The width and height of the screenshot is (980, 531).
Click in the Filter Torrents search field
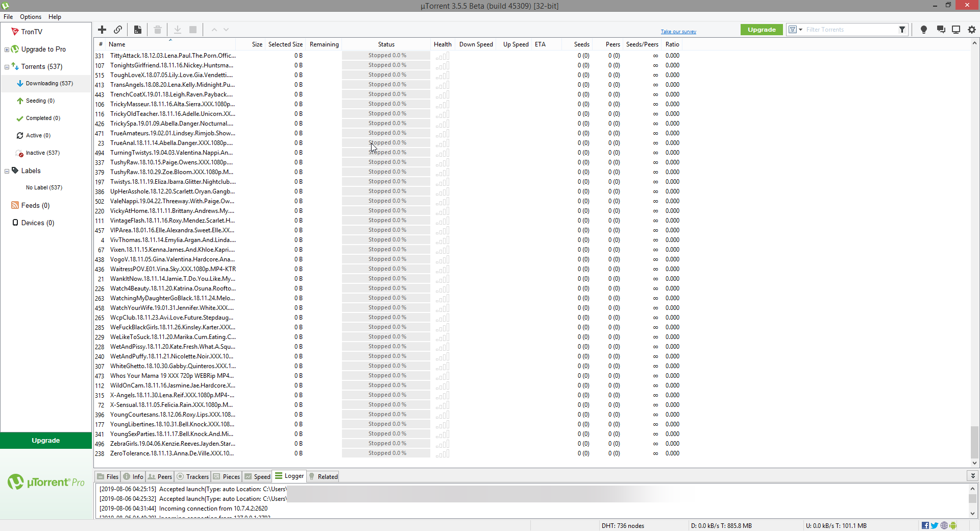click(x=850, y=30)
